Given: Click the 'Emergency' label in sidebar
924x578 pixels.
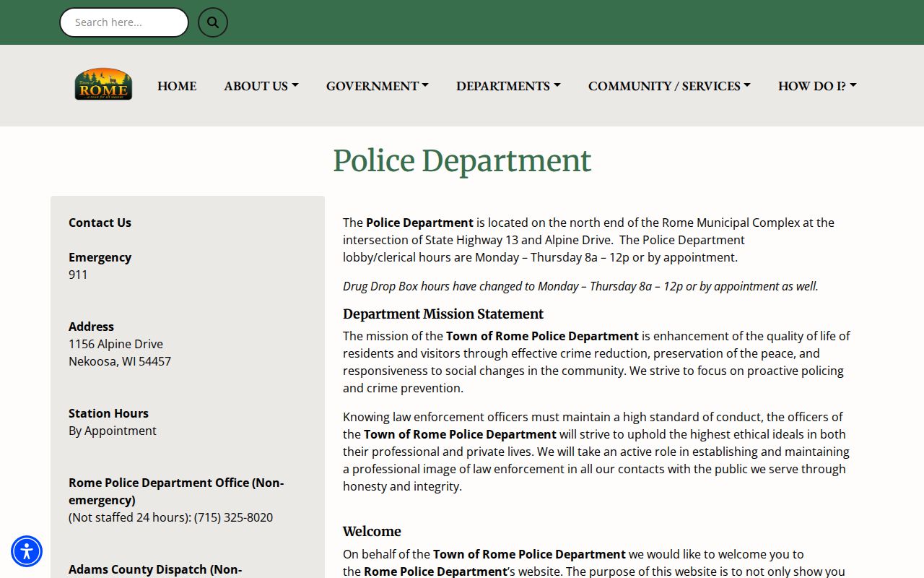Looking at the screenshot, I should [x=100, y=257].
